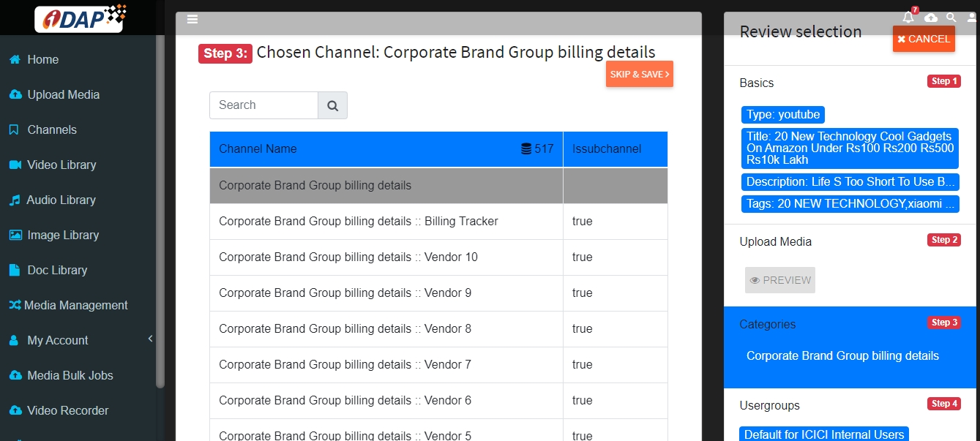
Task: Click the Preview button under Upload Media
Action: tap(780, 280)
